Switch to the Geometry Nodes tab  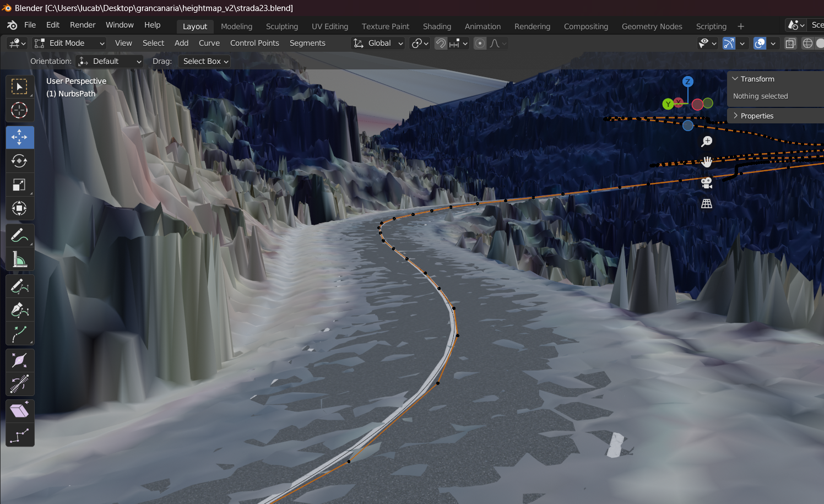652,26
